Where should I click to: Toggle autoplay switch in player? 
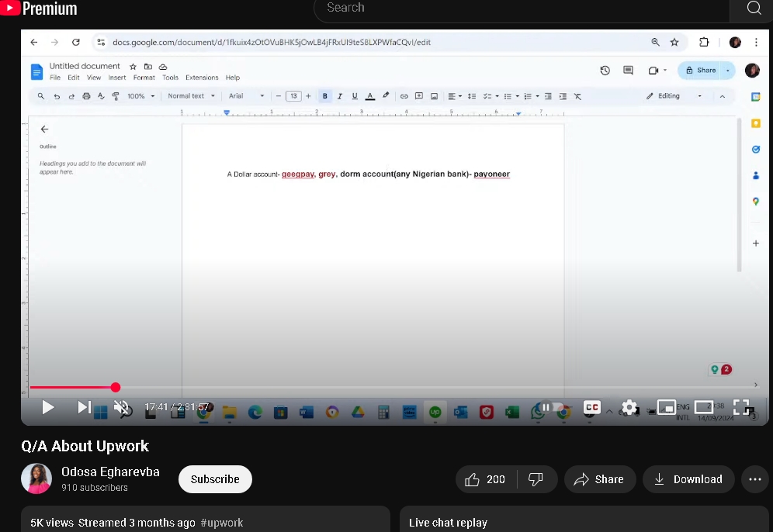pos(551,407)
